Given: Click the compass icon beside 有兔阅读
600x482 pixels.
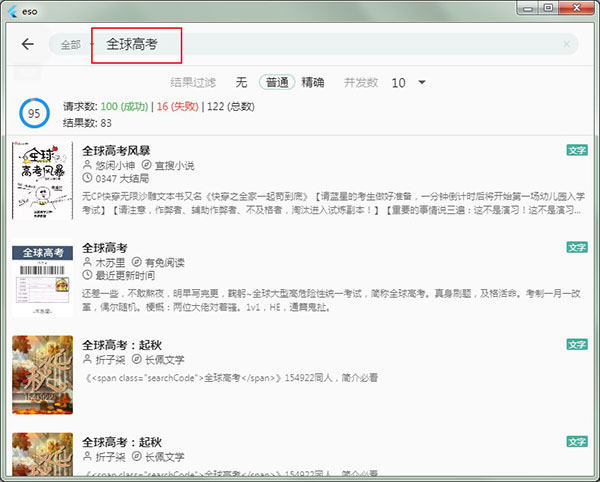Looking at the screenshot, I should tap(136, 262).
